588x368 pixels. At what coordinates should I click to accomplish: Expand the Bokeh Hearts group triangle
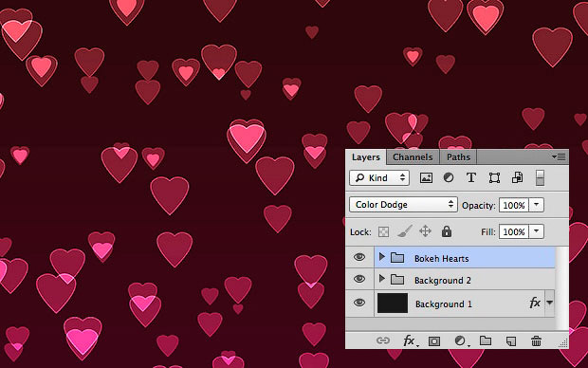[382, 257]
